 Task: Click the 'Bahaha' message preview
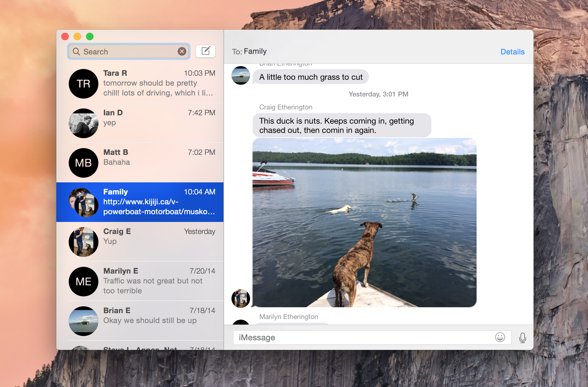[117, 162]
